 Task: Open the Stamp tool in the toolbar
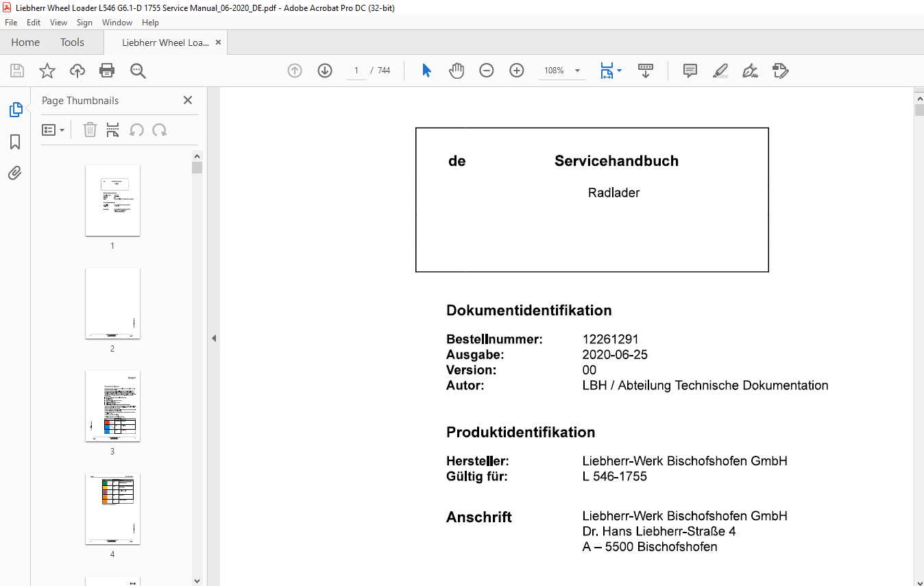(x=780, y=71)
